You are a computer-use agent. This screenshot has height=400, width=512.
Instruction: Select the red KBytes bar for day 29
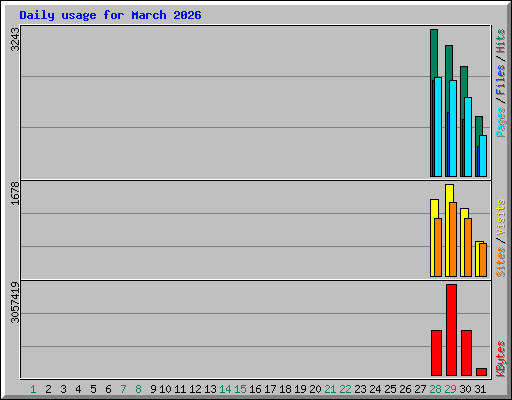[x=451, y=330]
